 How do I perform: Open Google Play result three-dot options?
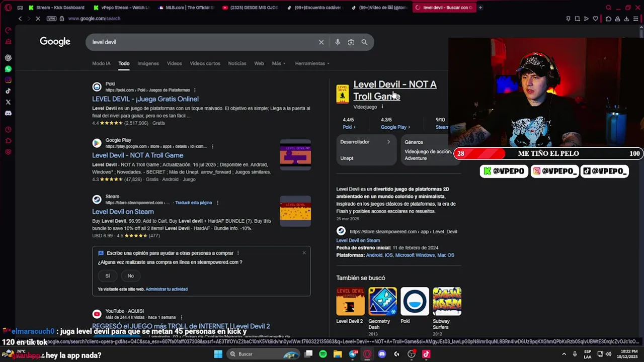[212, 146]
